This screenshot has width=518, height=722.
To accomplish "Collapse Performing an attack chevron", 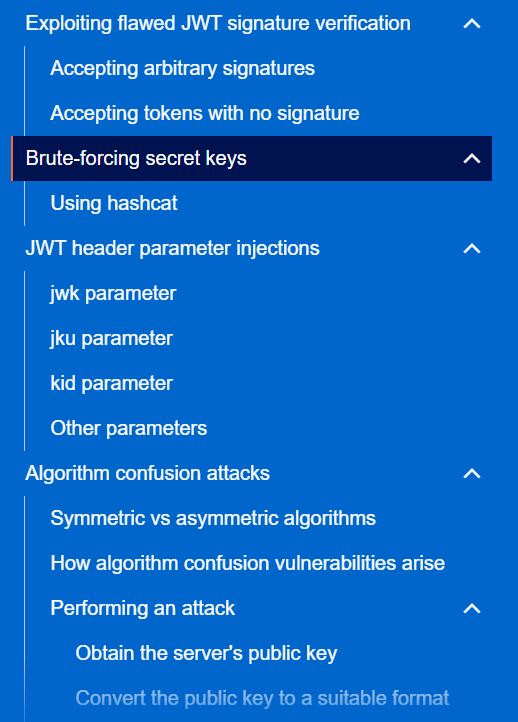I will [x=472, y=608].
